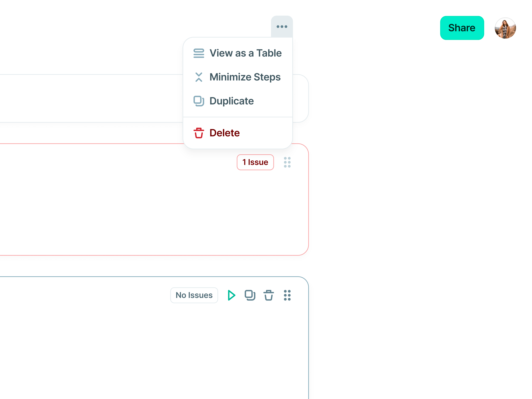Click the No Issues status badge
Image resolution: width=532 pixels, height=399 pixels.
[x=194, y=295]
